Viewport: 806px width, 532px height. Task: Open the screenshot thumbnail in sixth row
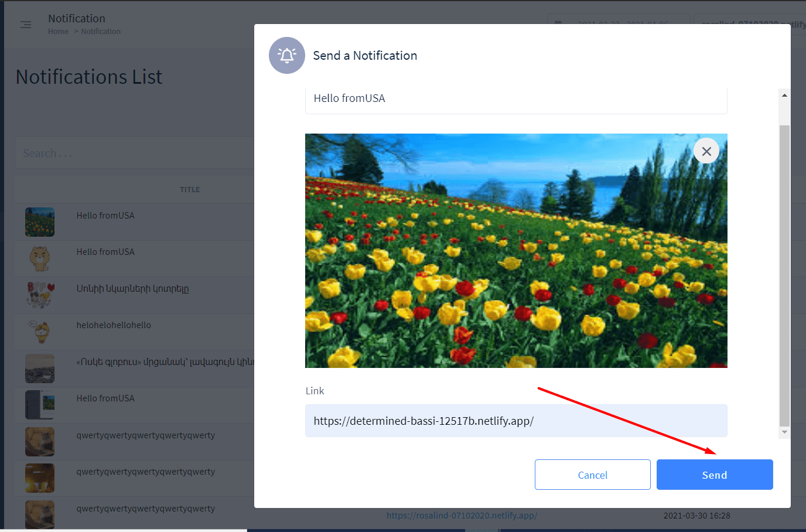40,405
